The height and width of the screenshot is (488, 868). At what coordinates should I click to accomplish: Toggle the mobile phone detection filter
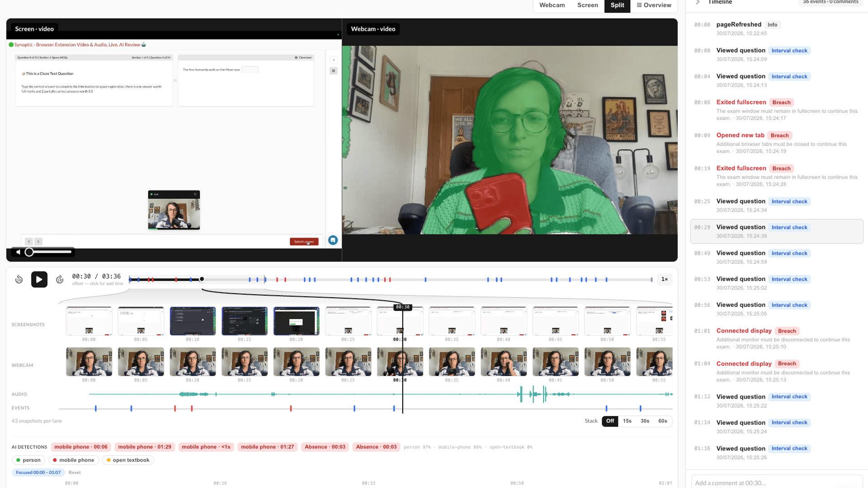coord(73,460)
